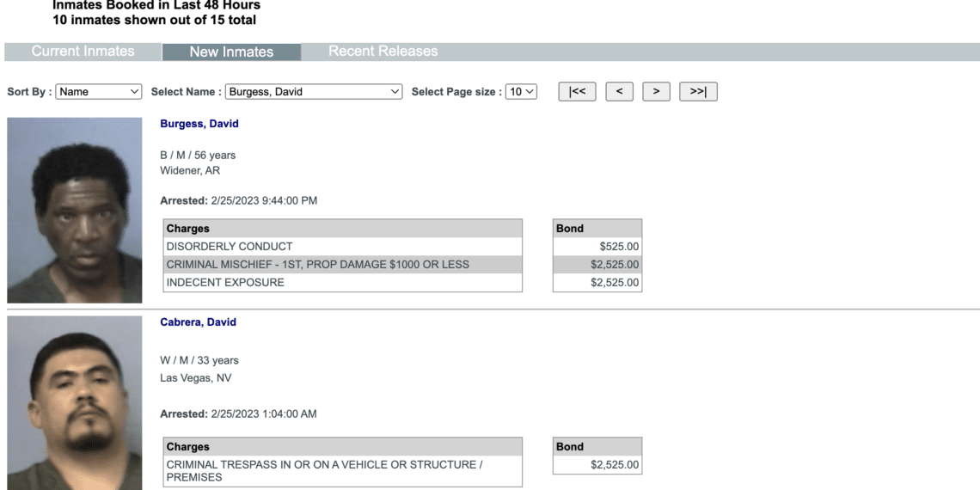
Task: Click the Cabrera Charges table header
Action: point(342,446)
